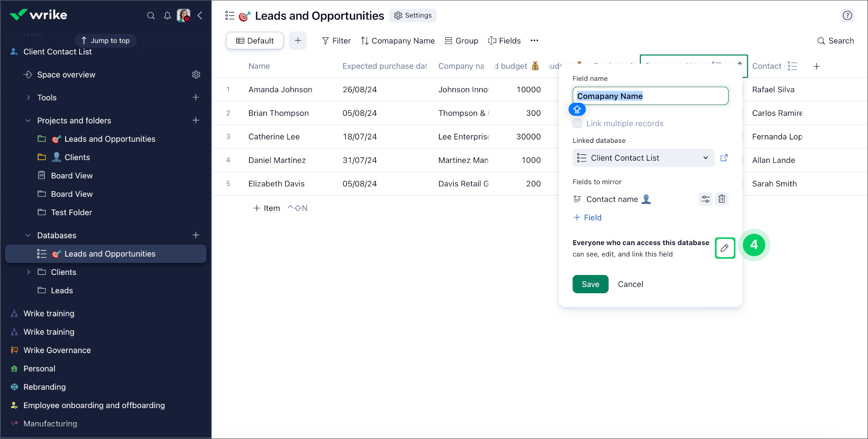Open linked database in new window
The height and width of the screenshot is (439, 868).
[724, 158]
